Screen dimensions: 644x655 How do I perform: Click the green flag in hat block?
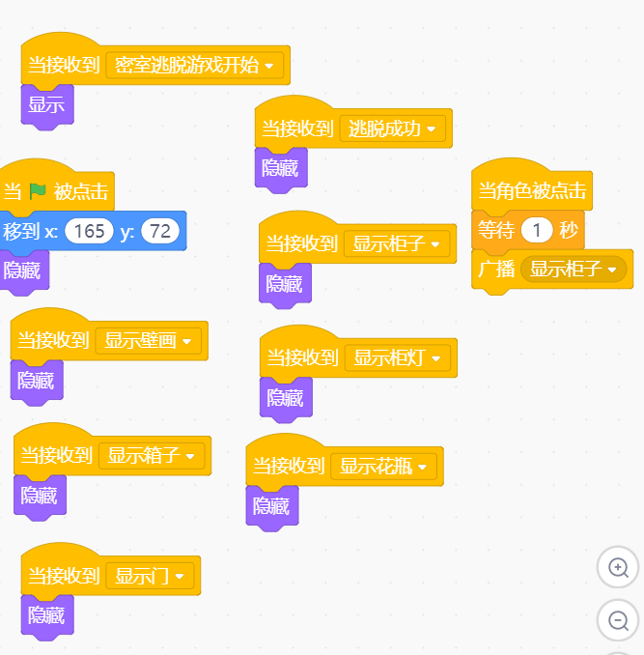click(38, 191)
